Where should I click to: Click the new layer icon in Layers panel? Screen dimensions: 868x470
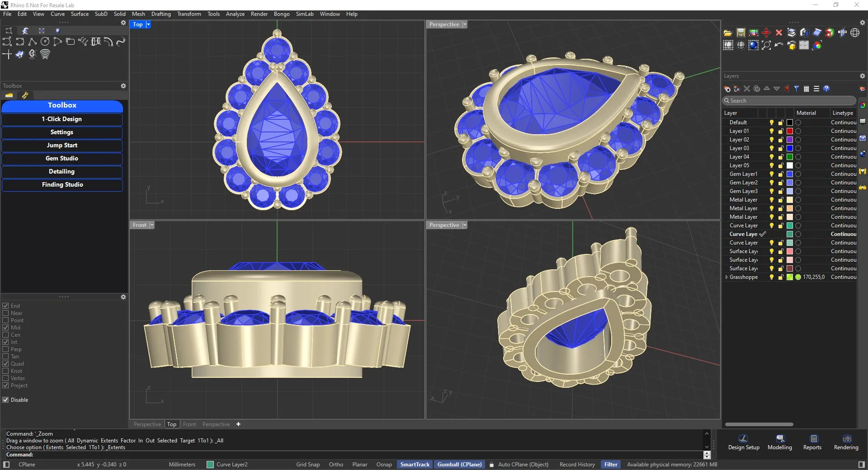727,89
